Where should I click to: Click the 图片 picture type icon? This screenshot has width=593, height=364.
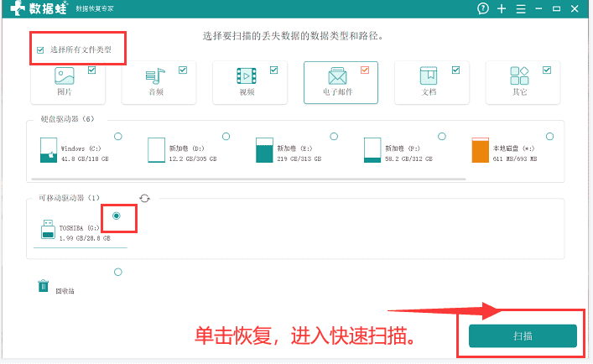(65, 75)
